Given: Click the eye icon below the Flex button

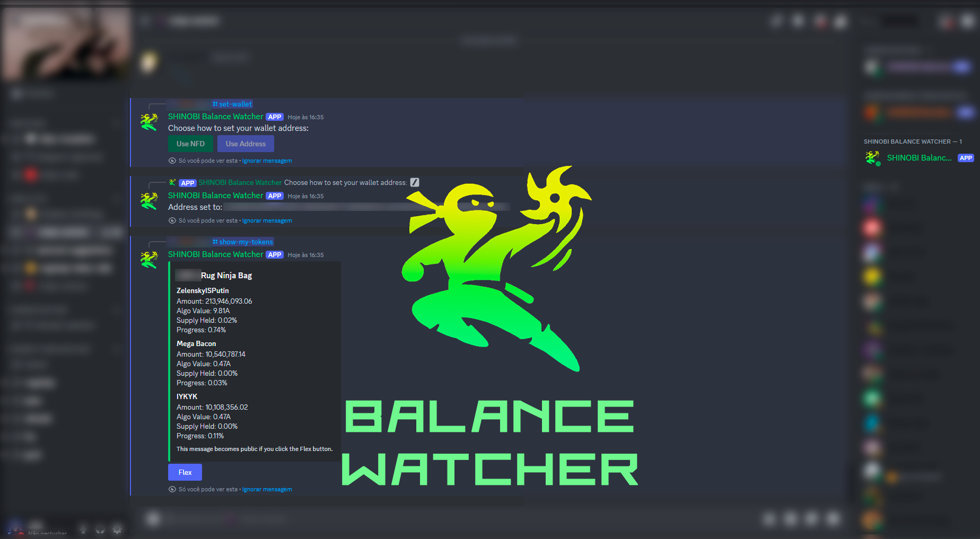Looking at the screenshot, I should click(x=172, y=489).
